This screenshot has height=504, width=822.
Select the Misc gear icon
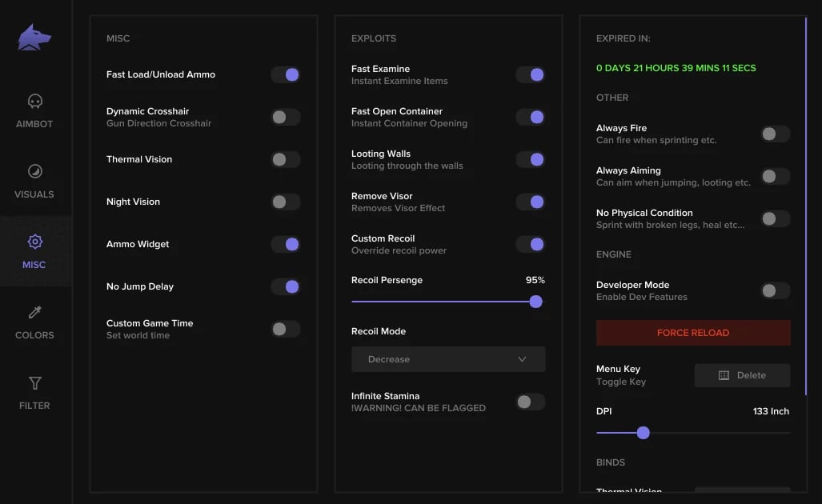tap(34, 242)
